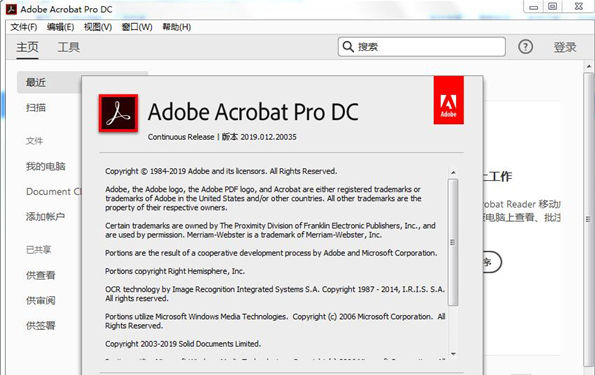
Task: Select 扫描 in the sidebar
Action: pos(36,108)
